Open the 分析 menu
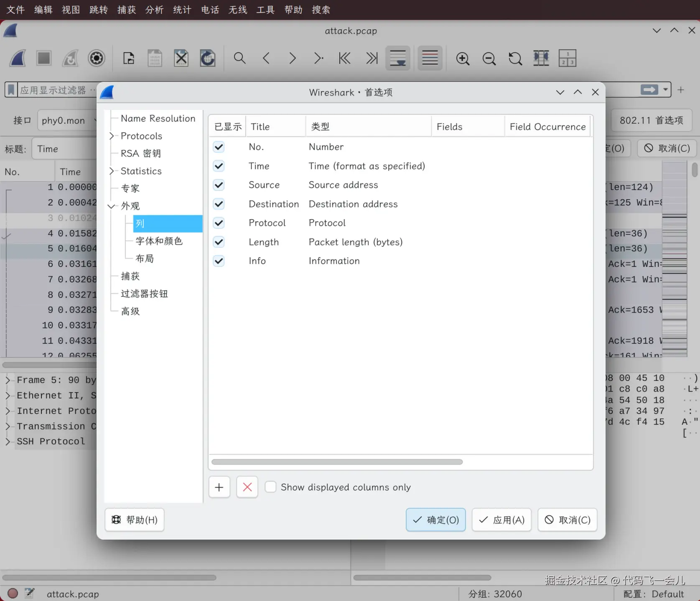This screenshot has height=601, width=700. coord(154,10)
